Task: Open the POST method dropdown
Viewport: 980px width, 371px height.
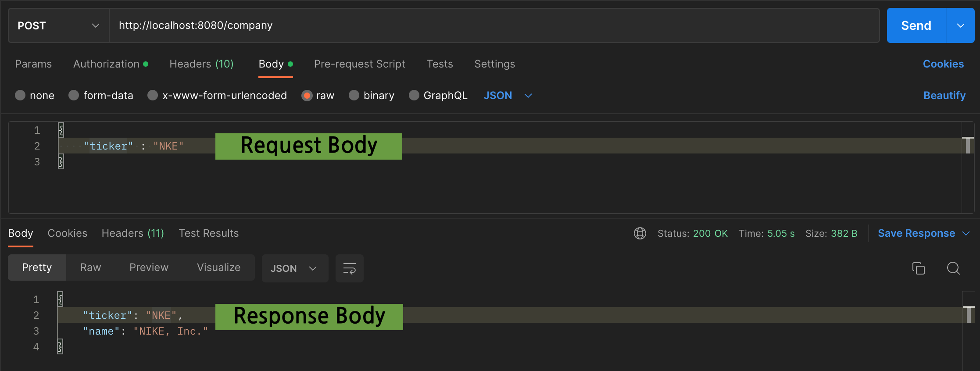Action: tap(58, 25)
